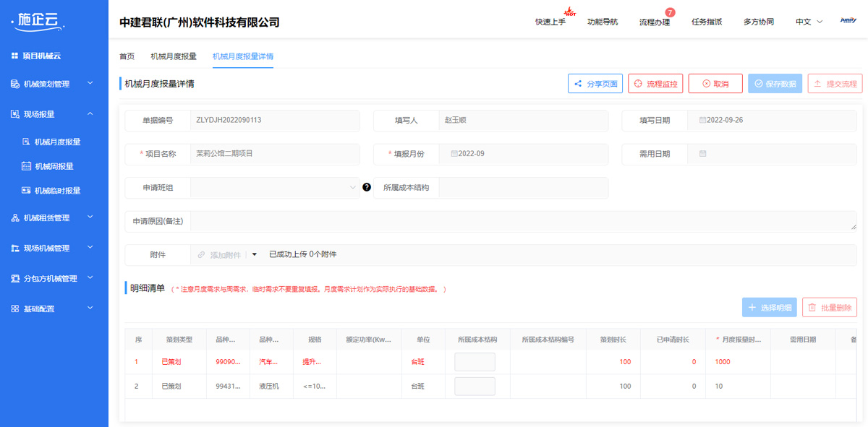
Task: Click the 提交流程 button
Action: click(x=835, y=84)
